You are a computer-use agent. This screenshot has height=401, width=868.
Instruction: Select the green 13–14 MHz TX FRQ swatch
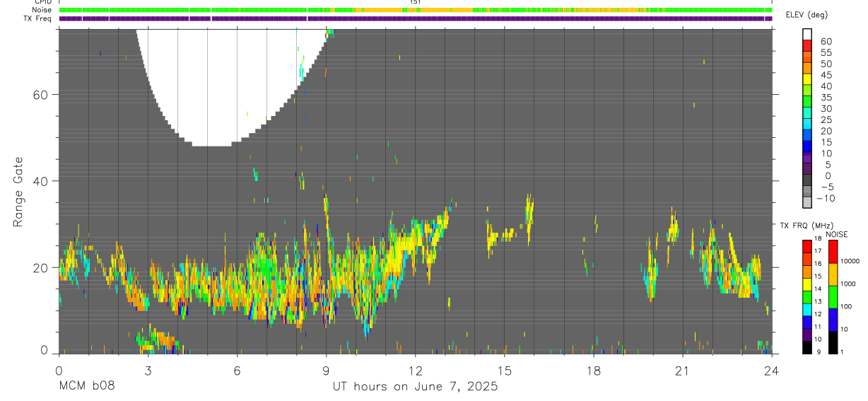tap(807, 296)
